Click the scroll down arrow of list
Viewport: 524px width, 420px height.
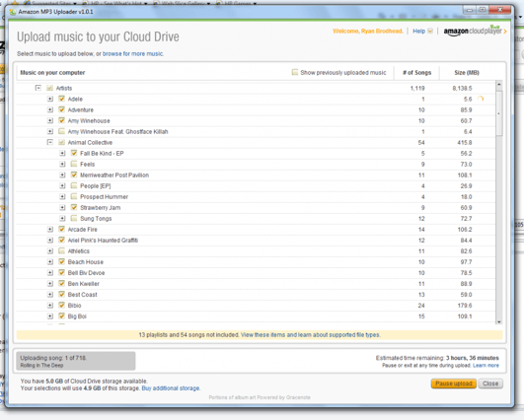point(499,321)
